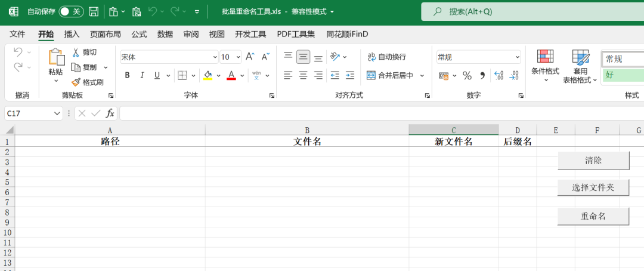Open the 文件 menu tab
Screen dimensions: 644x271
click(17, 35)
